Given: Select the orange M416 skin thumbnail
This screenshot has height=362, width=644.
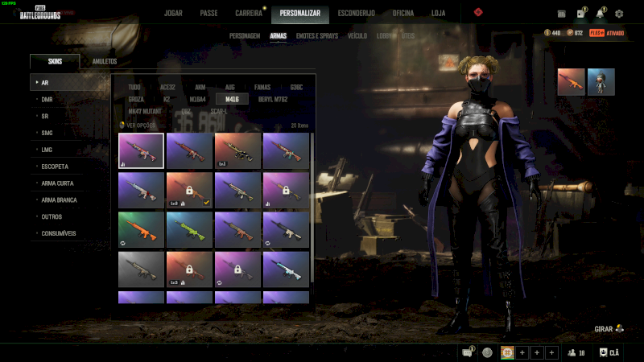Looking at the screenshot, I should [141, 228].
